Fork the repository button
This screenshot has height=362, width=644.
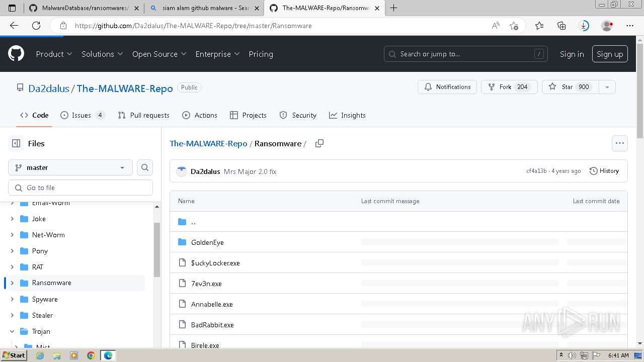(x=509, y=87)
